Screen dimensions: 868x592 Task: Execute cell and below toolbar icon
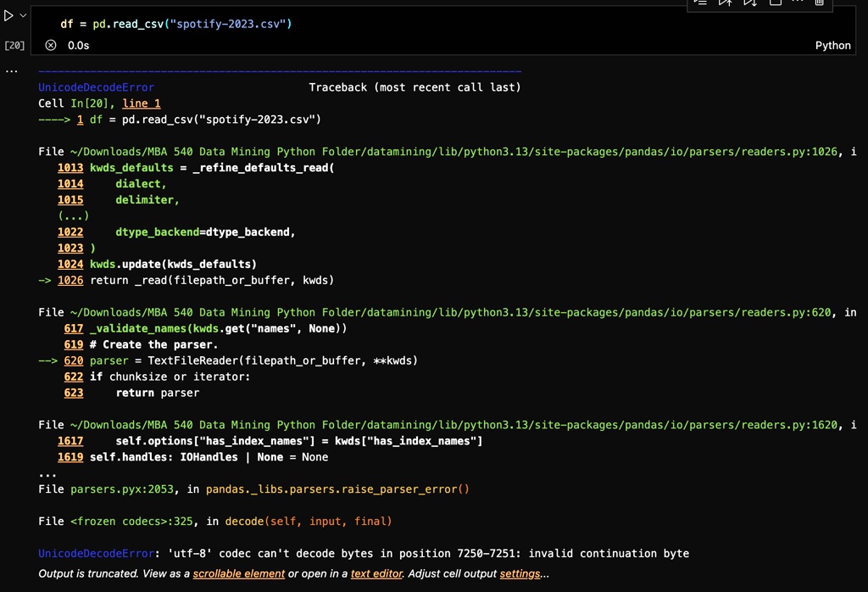coord(750,3)
